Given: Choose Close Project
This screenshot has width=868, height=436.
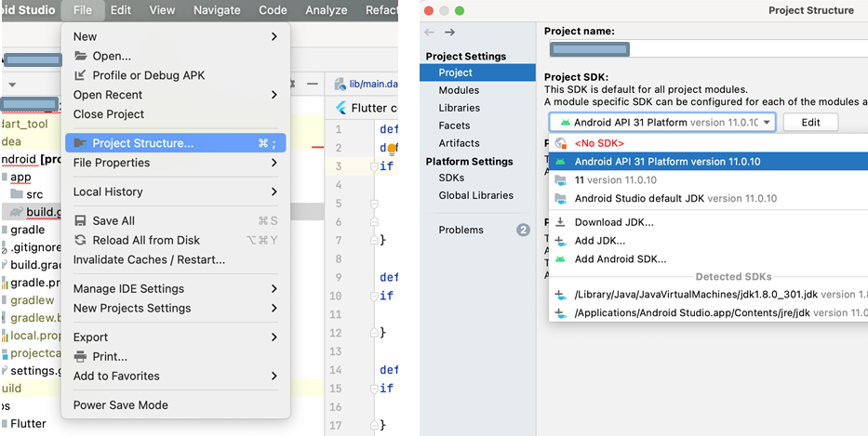Looking at the screenshot, I should click(176, 114).
